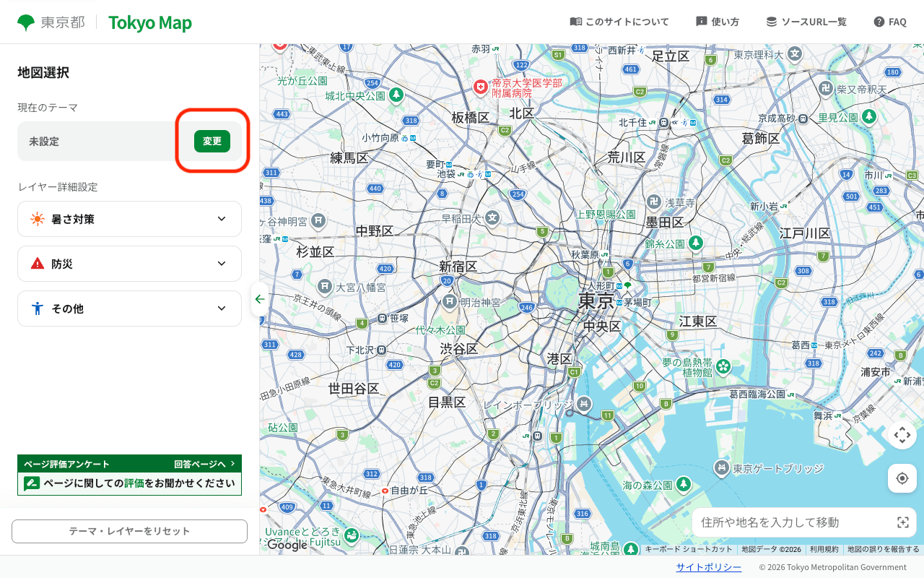Click the scan frame icon in search box

(902, 522)
